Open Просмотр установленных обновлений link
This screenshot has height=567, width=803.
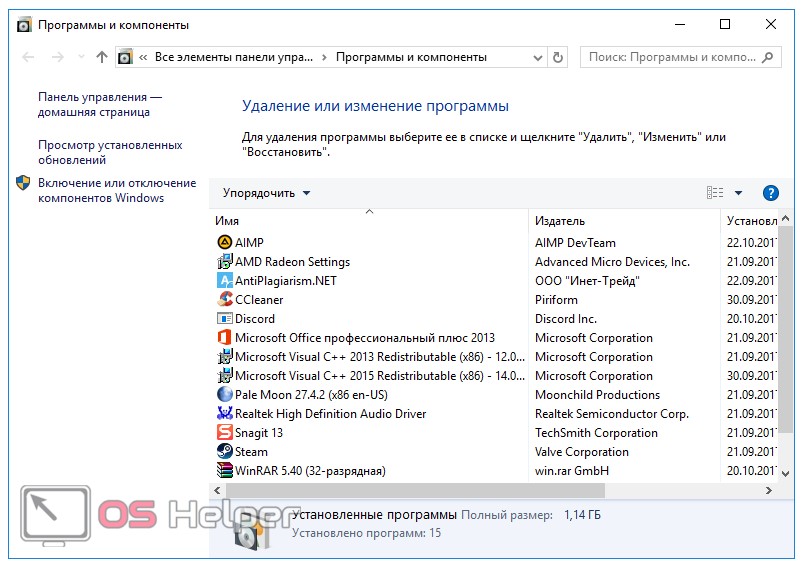click(110, 152)
